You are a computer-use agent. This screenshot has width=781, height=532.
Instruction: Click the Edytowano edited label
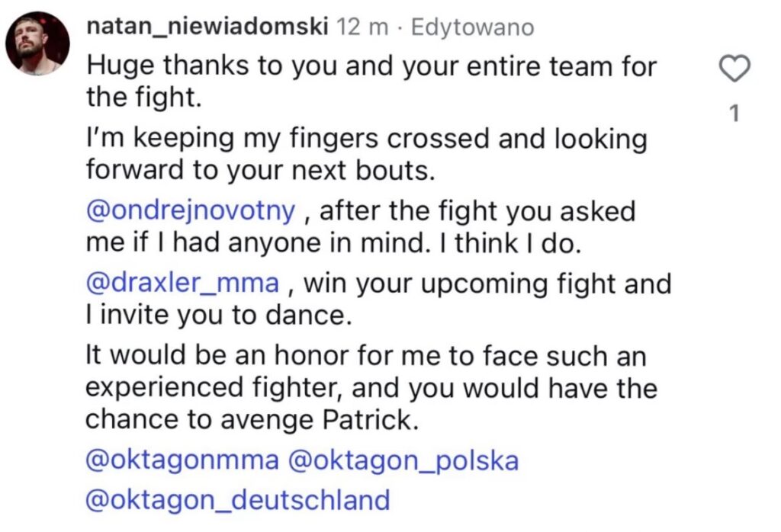tap(472, 27)
